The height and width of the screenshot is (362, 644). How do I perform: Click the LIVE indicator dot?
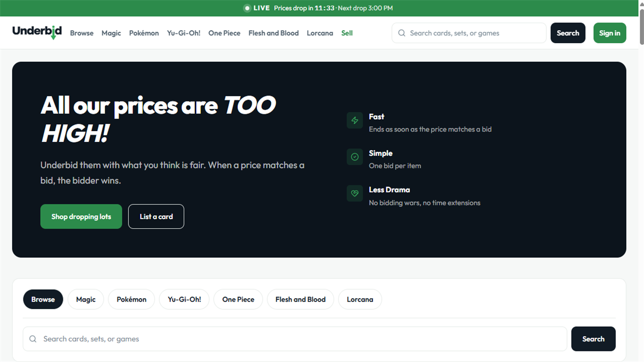click(247, 8)
